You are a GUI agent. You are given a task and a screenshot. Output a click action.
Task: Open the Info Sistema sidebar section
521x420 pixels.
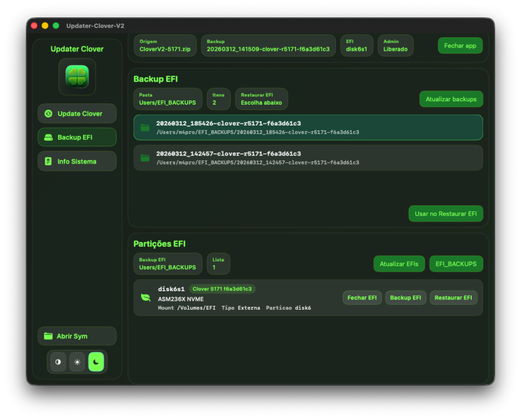(77, 161)
